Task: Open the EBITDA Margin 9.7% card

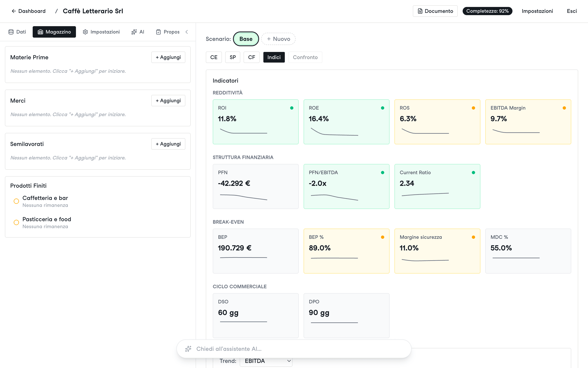Action: (528, 122)
